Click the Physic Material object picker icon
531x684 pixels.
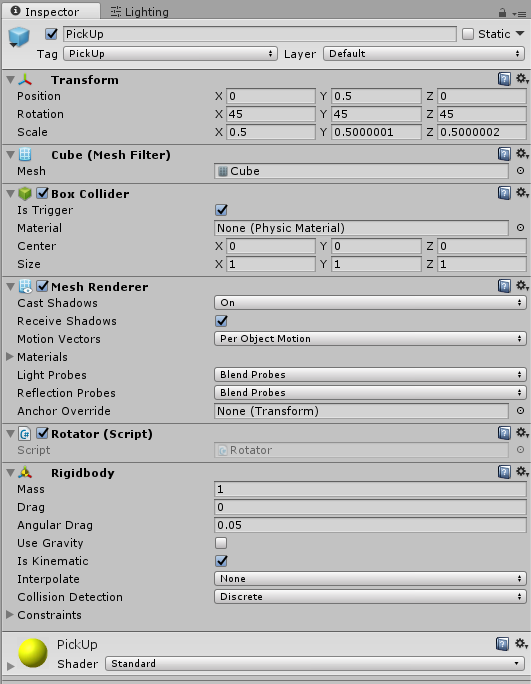click(520, 228)
